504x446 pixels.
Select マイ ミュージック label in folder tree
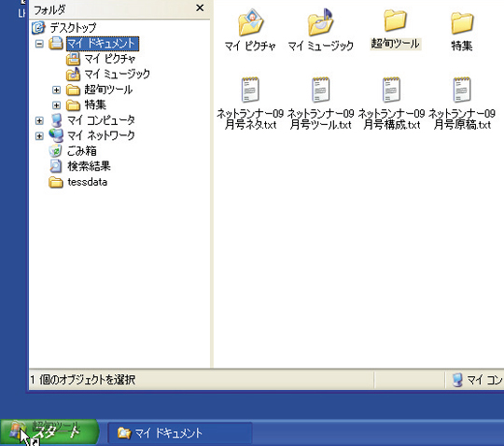[x=117, y=75]
